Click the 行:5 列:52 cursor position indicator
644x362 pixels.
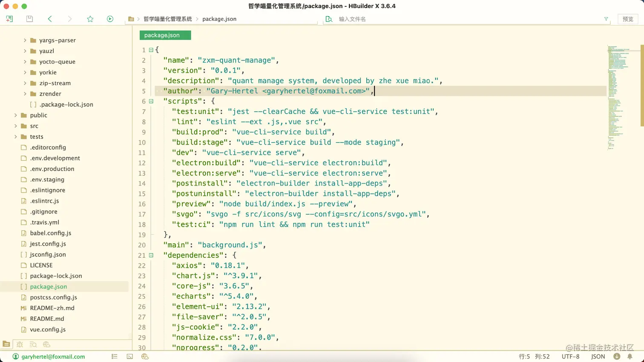[534, 356]
